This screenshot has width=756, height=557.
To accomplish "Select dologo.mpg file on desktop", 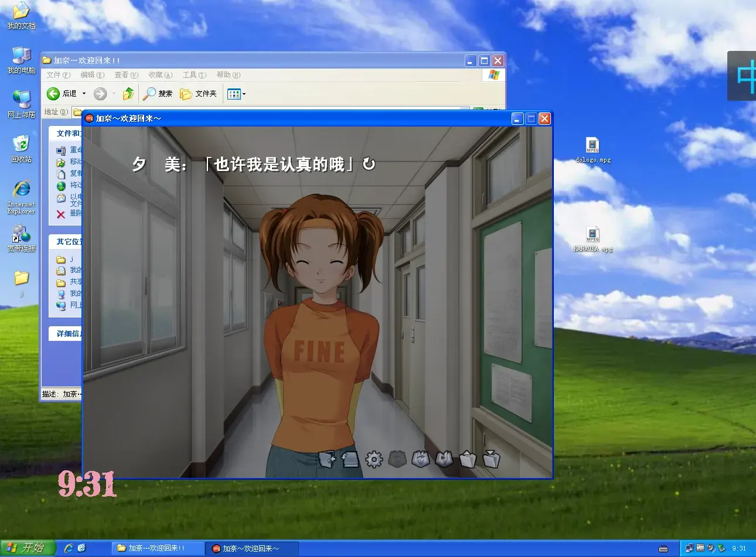I will point(592,150).
